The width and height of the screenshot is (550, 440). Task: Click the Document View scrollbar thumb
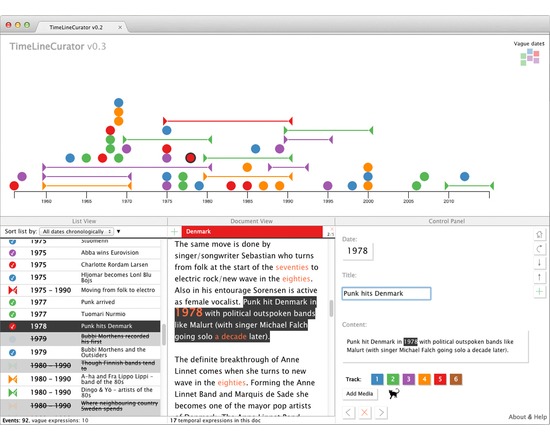331,308
